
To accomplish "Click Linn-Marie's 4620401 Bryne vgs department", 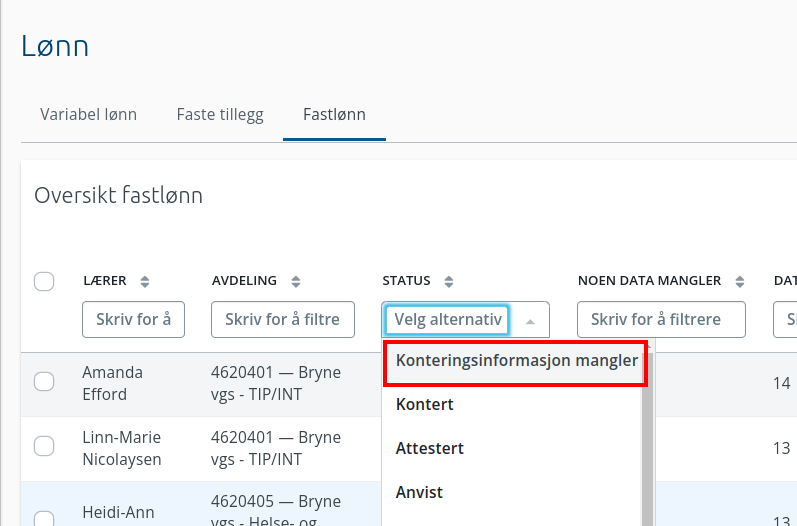I will (276, 448).
